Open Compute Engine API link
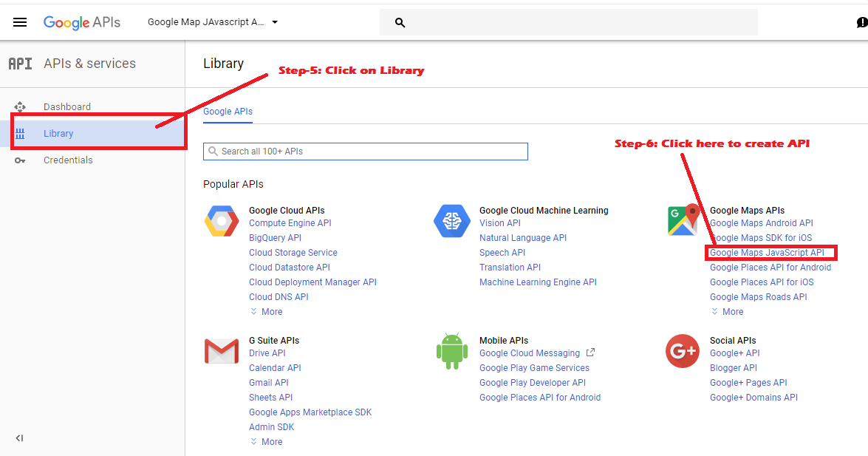The width and height of the screenshot is (868, 456). 290,223
